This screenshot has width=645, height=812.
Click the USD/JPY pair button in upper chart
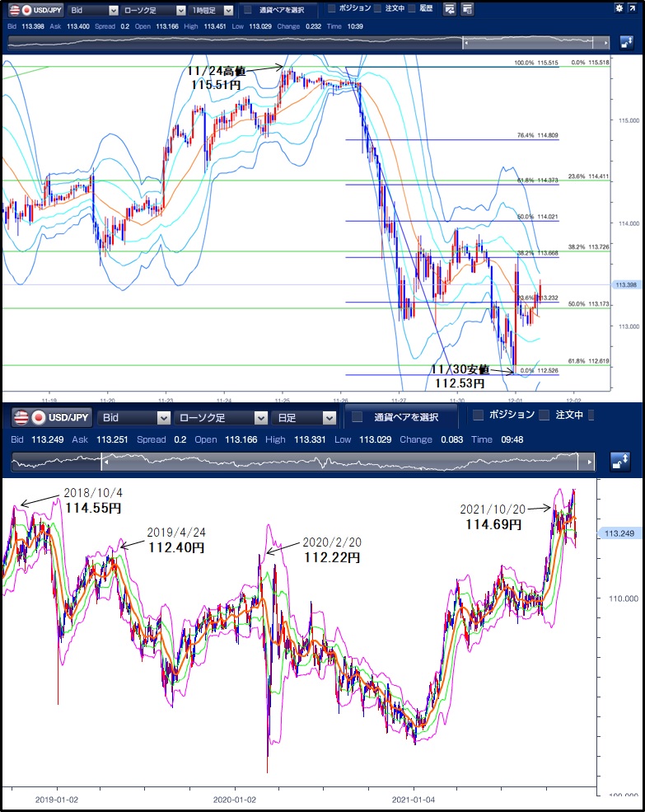(35, 10)
